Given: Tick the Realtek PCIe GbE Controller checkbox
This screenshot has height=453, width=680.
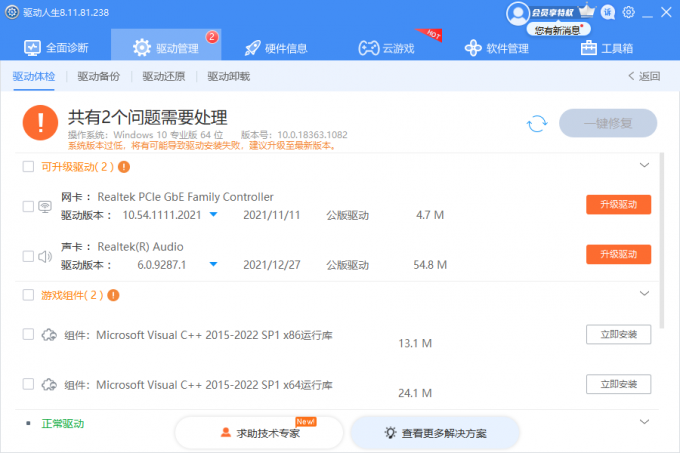Looking at the screenshot, I should tap(28, 206).
